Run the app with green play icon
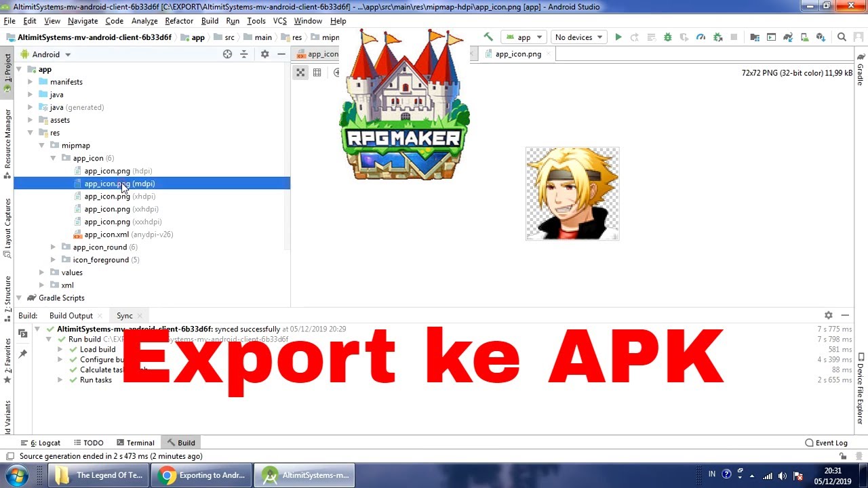868x488 pixels. [x=618, y=37]
